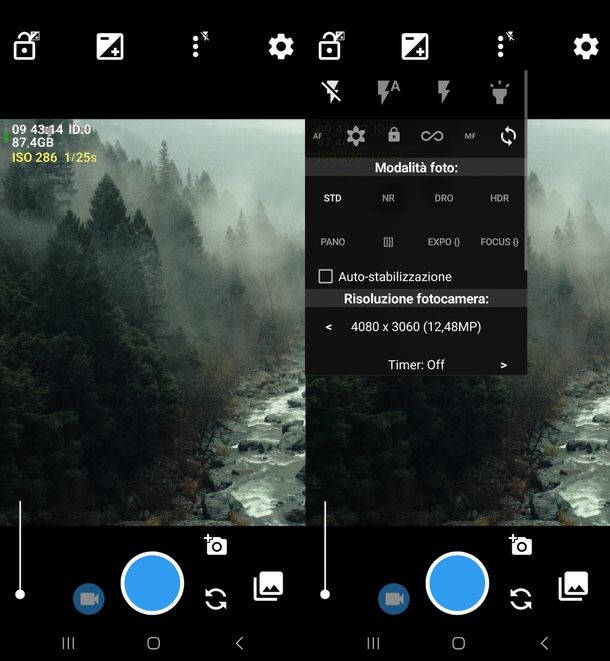
Task: Switch to video mode on right screen
Action: point(394,599)
